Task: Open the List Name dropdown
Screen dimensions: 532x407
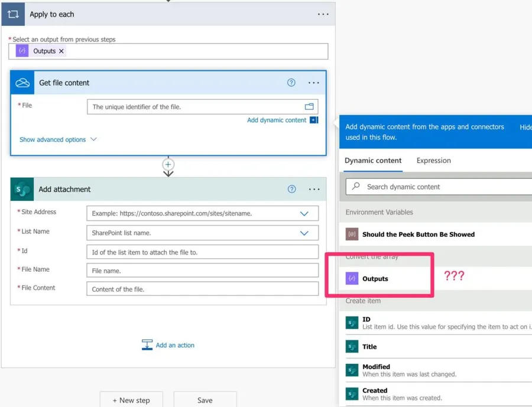Action: [304, 233]
